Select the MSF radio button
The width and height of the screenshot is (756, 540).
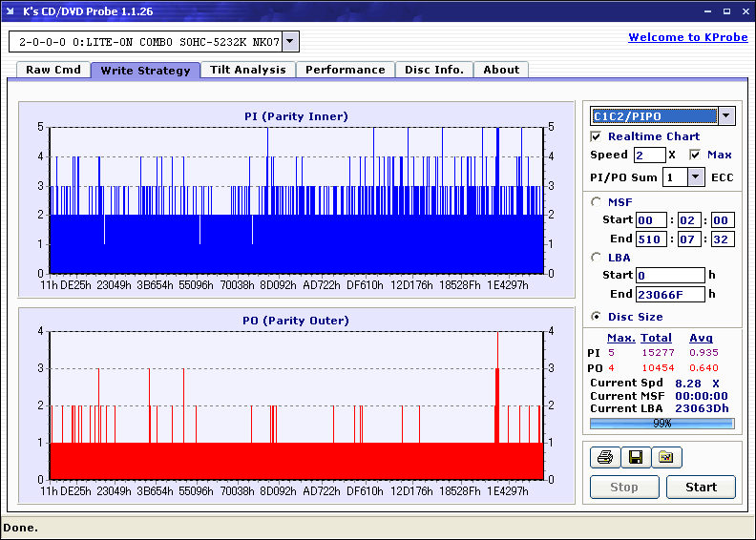click(597, 201)
